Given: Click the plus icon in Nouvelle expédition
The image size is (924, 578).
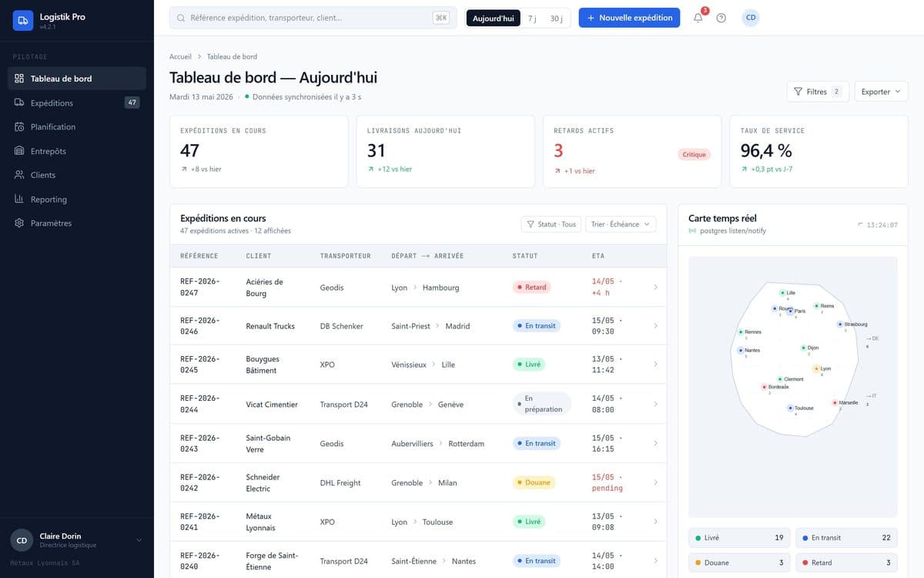Looking at the screenshot, I should click(x=591, y=18).
